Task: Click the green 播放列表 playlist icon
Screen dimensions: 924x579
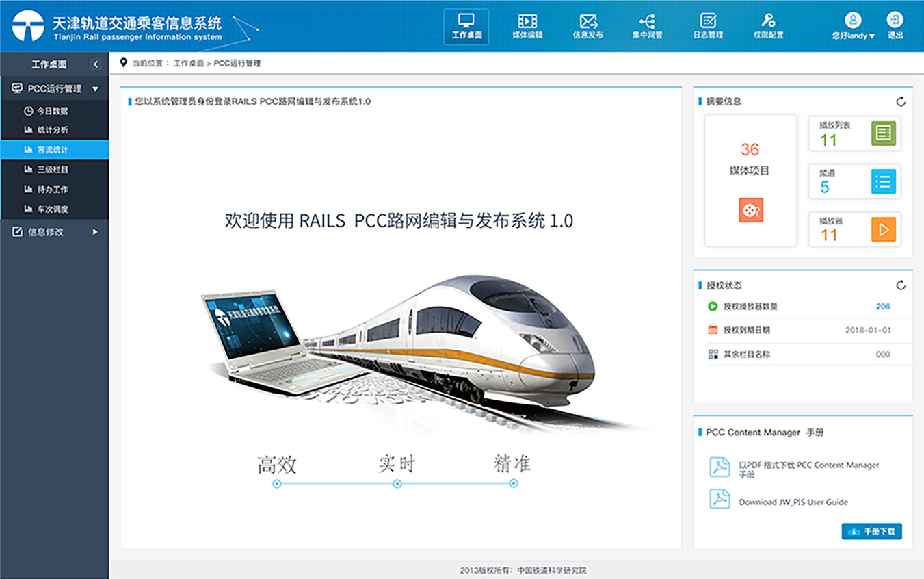Action: click(884, 133)
